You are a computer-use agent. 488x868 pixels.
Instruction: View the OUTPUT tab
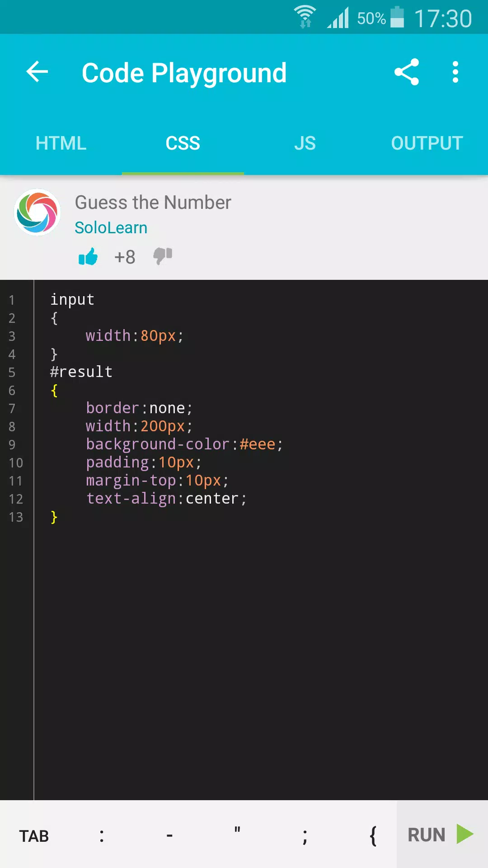pos(427,143)
